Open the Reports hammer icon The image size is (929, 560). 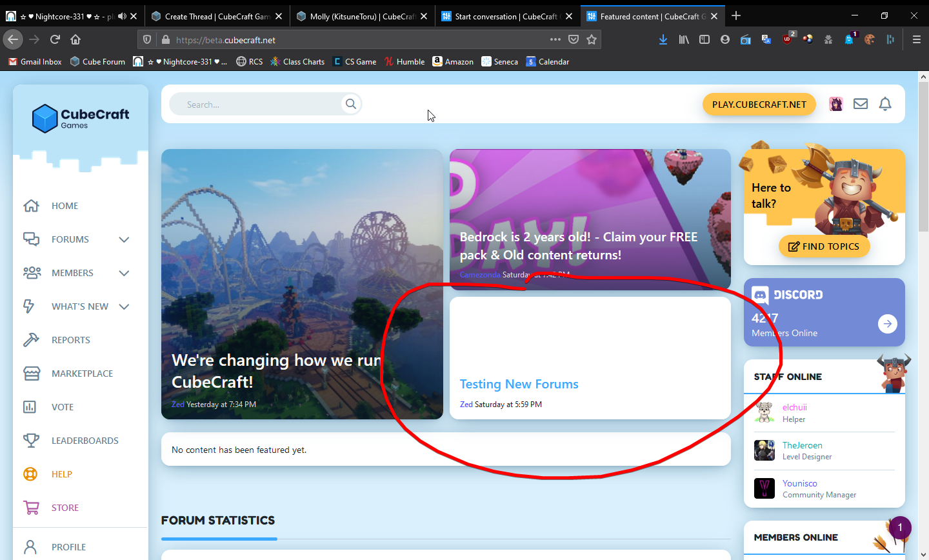click(x=31, y=340)
